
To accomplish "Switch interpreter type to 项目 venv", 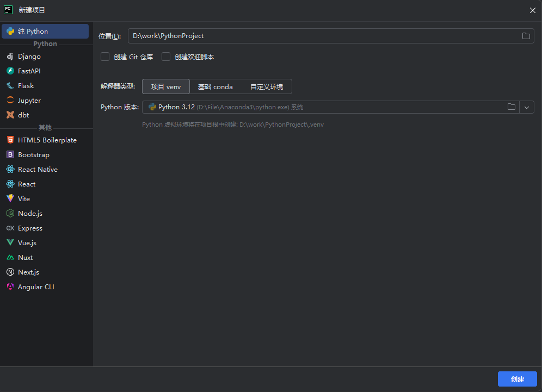I will coord(166,86).
